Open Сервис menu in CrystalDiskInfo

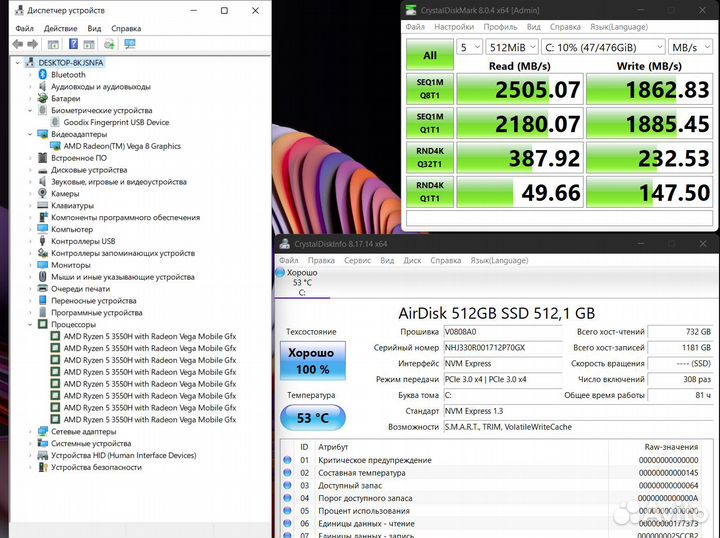pyautogui.click(x=357, y=260)
